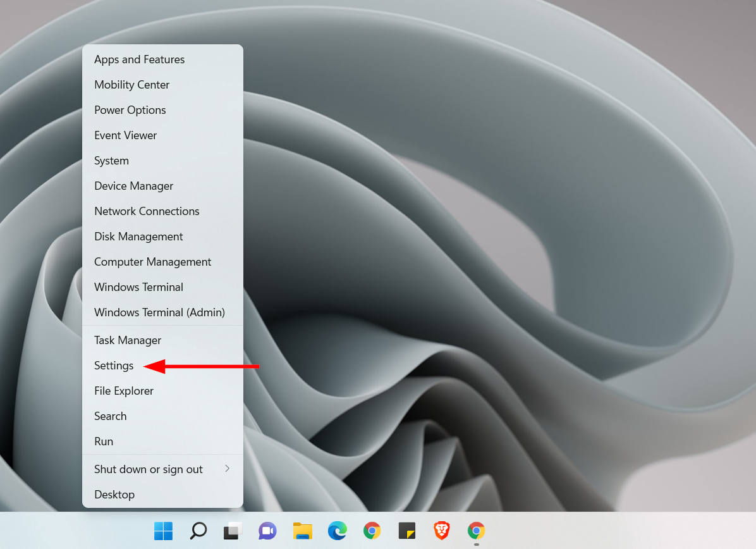Expand the Shut down or sign out arrow
Screen dimensions: 756x549
pos(227,469)
